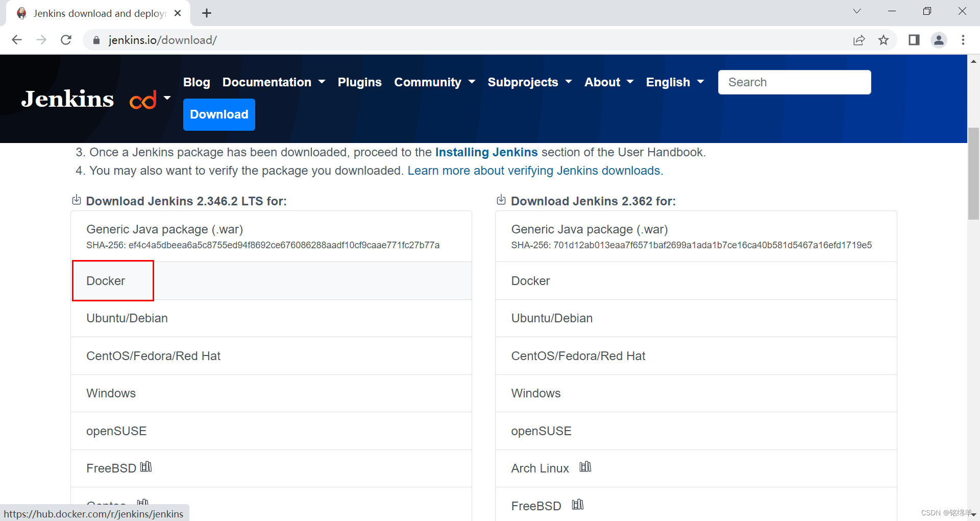Viewport: 980px width, 521px height.
Task: Select CentOS/Fedora/Red Hat under LTS
Action: 271,356
